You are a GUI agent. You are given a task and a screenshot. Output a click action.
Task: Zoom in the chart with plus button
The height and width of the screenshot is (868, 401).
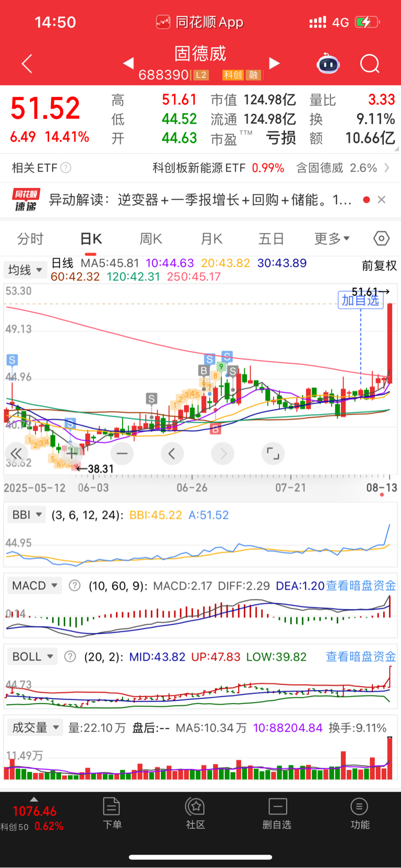coord(72,454)
